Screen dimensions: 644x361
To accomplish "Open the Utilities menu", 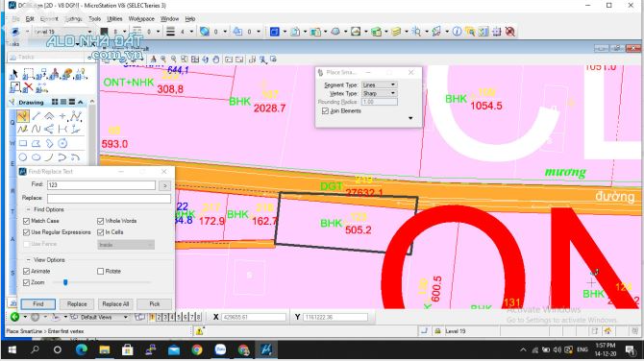I will pyautogui.click(x=114, y=19).
